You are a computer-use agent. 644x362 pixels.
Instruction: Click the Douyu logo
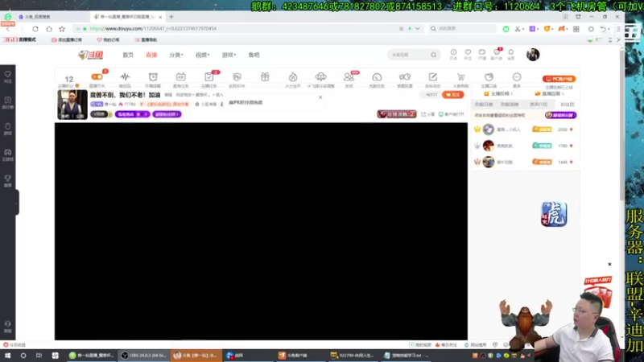91,55
